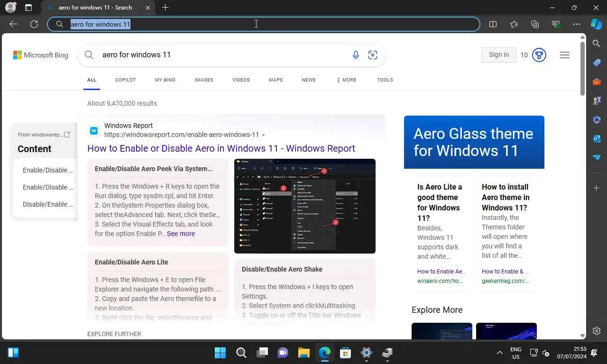Open the tab actions menu

click(28, 8)
